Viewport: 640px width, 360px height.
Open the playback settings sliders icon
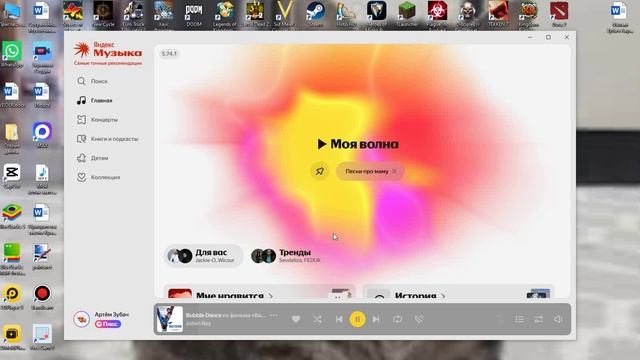[x=539, y=319]
